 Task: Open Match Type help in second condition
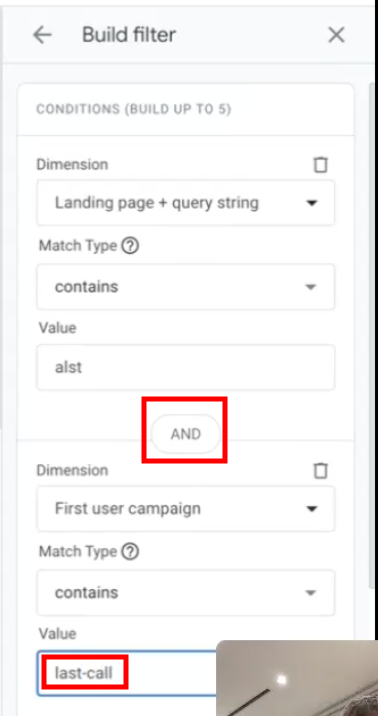[130, 552]
